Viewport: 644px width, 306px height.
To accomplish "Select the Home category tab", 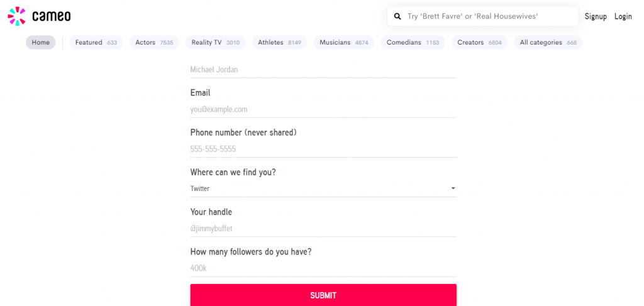I will [41, 43].
